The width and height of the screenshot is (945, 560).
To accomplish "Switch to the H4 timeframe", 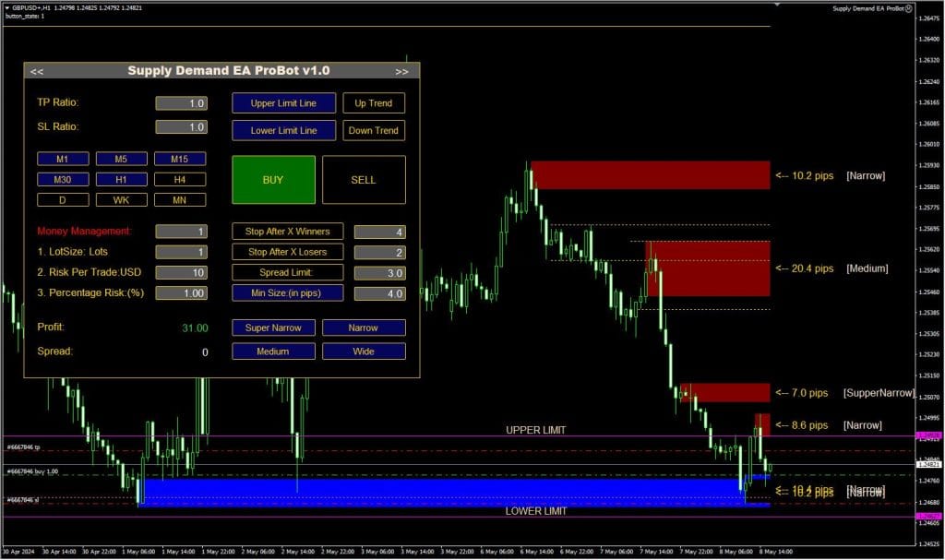I will pos(180,179).
